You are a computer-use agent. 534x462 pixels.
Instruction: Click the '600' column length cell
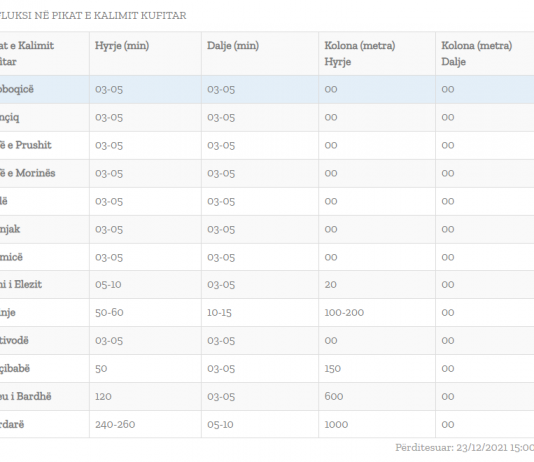[334, 396]
